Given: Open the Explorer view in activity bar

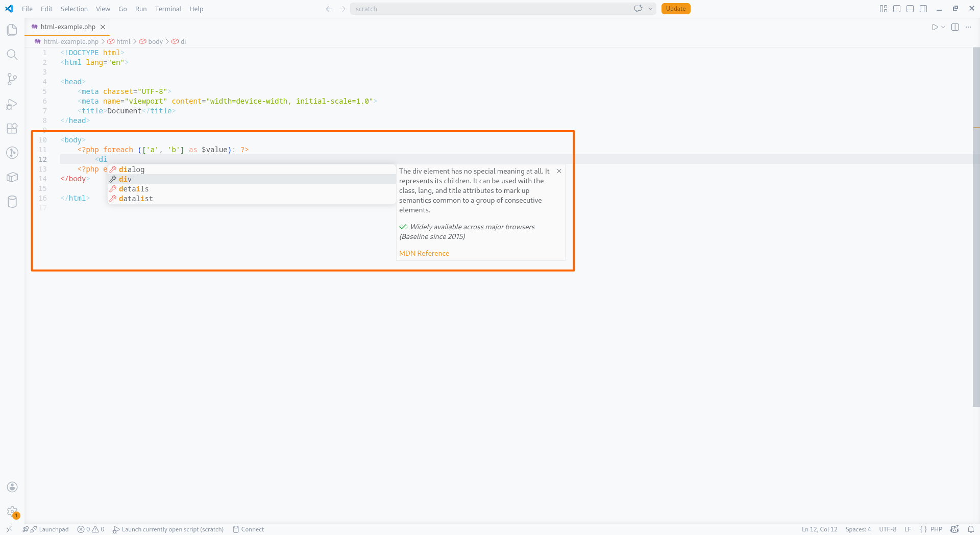Looking at the screenshot, I should (12, 30).
